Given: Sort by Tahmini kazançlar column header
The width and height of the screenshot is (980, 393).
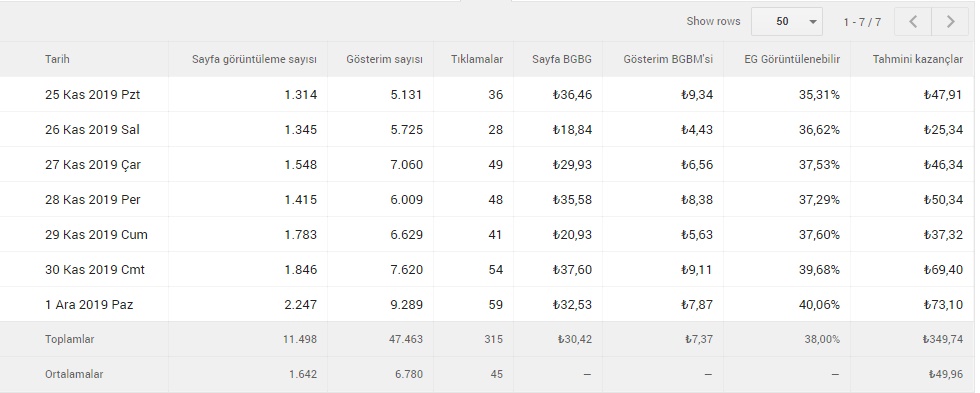Looking at the screenshot, I should [x=918, y=59].
